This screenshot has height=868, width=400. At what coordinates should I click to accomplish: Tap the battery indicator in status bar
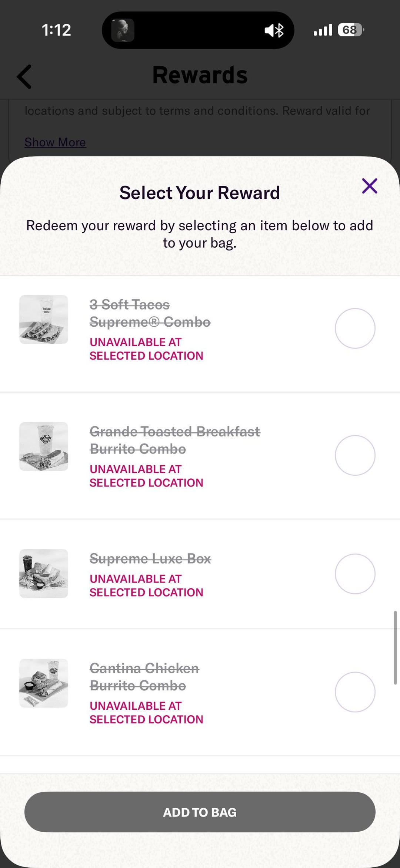pyautogui.click(x=350, y=30)
